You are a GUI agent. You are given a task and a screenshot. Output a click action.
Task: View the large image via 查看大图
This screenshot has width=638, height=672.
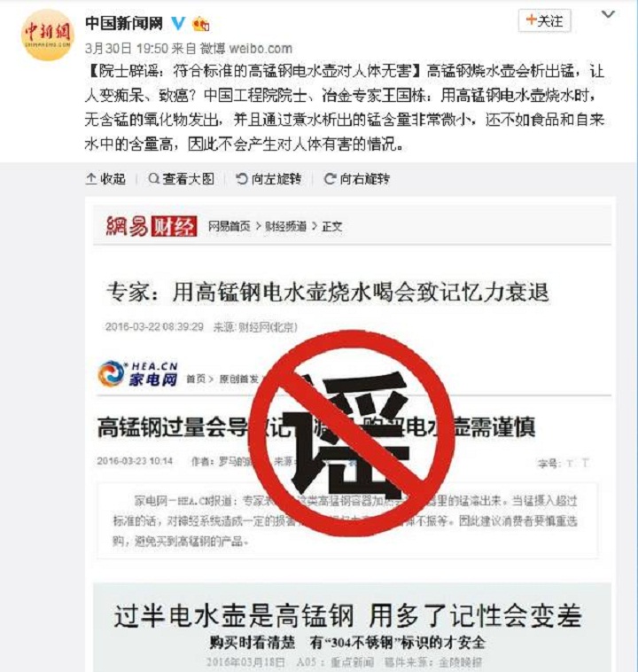[x=181, y=179]
